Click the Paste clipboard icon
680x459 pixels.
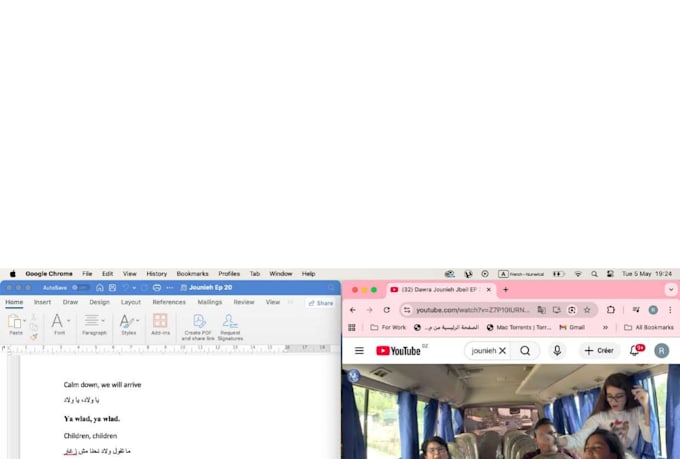point(14,321)
